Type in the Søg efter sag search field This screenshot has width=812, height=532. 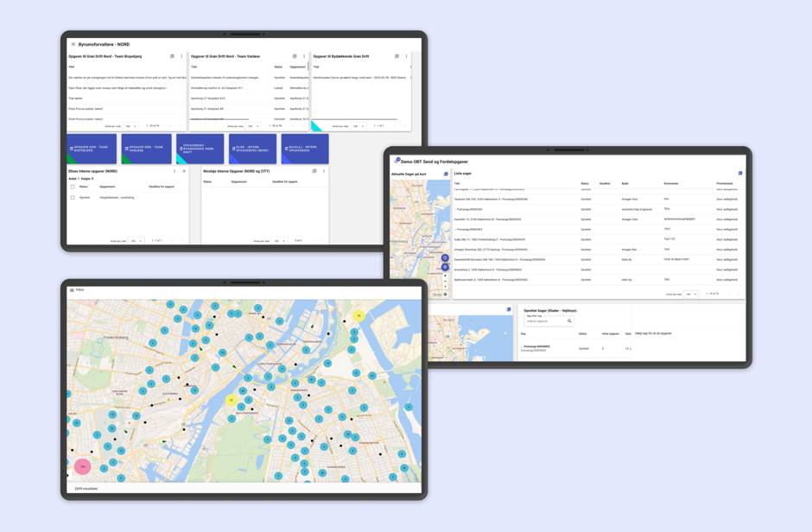[x=544, y=321]
